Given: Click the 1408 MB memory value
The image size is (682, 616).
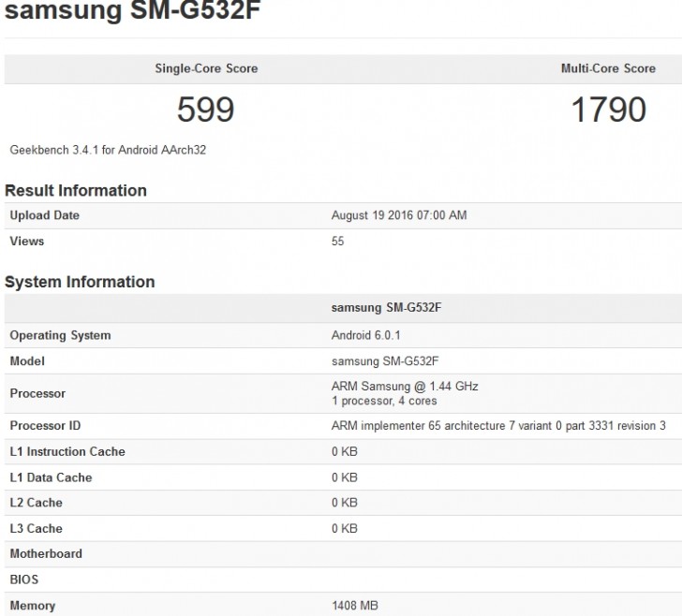Looking at the screenshot, I should click(355, 606).
